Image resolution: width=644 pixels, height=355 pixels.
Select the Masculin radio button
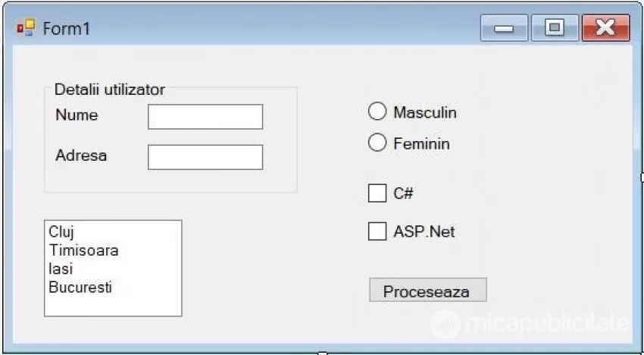[x=377, y=112]
